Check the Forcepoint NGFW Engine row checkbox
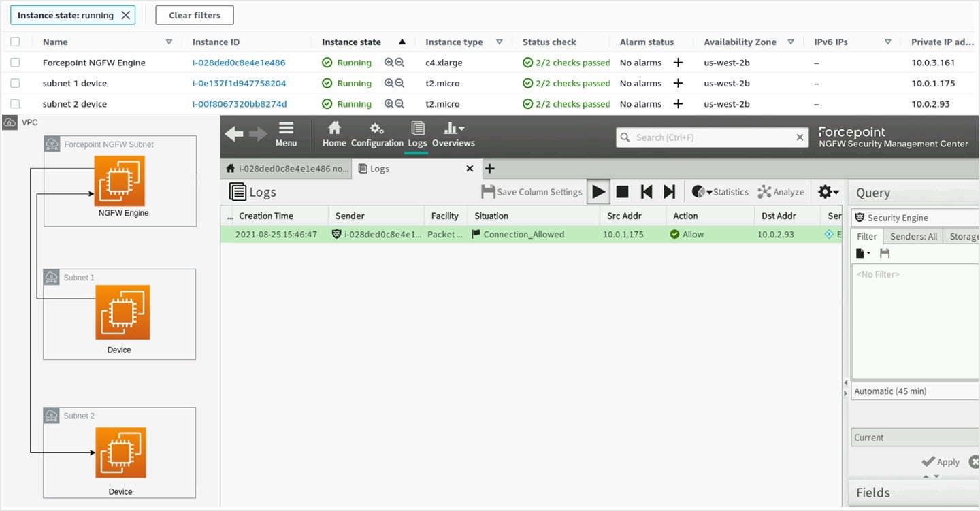Screen dimensions: 980x511 point(15,63)
